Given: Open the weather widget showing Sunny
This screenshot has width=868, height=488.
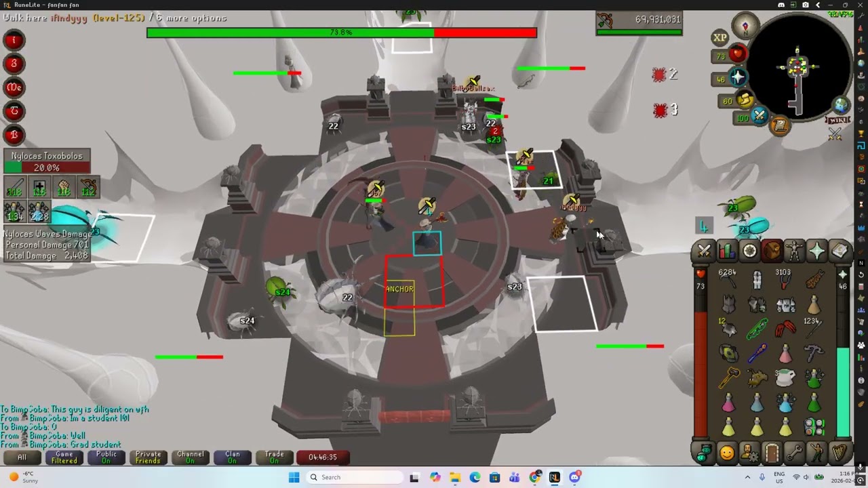Looking at the screenshot, I should (x=24, y=477).
